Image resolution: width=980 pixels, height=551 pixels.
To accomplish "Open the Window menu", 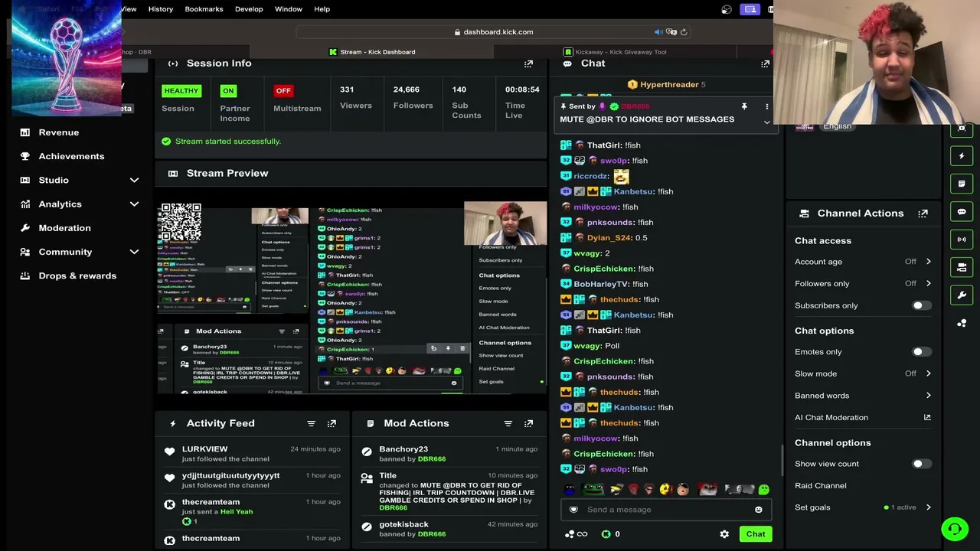I will (289, 9).
